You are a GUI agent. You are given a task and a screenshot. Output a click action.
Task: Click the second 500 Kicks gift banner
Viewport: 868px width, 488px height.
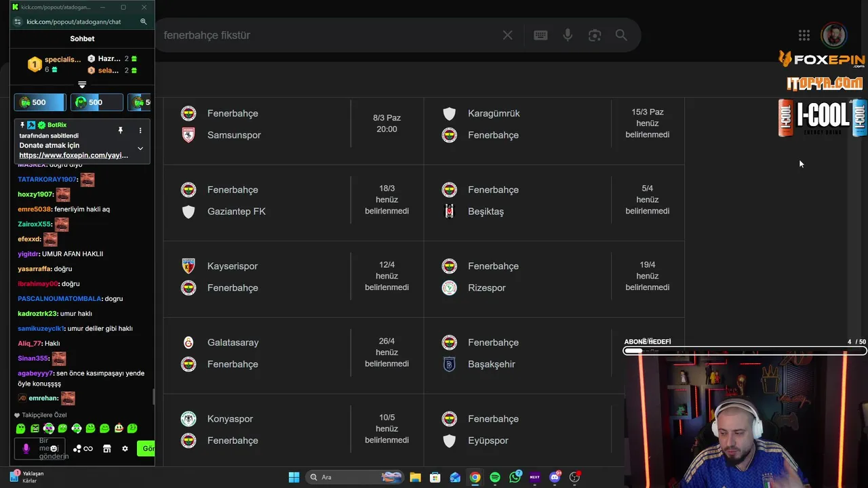[x=96, y=102]
